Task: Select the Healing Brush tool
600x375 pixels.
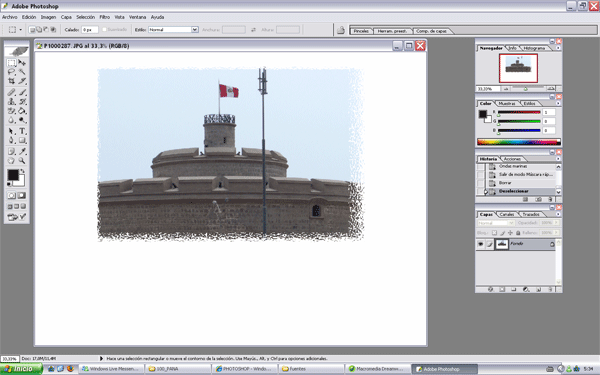Action: (x=11, y=92)
